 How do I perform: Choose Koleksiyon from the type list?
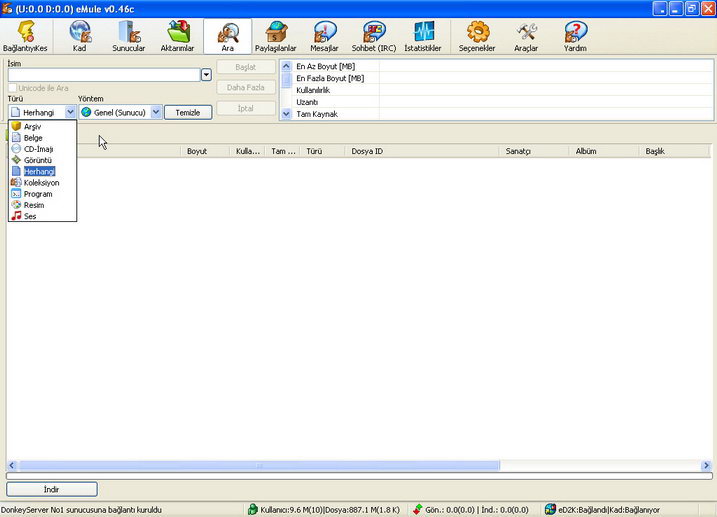(42, 182)
